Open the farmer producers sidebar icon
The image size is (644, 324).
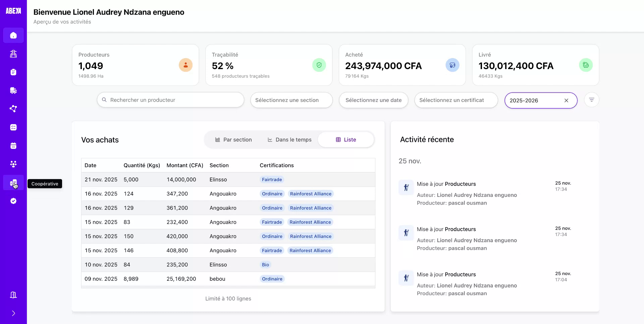[13, 54]
